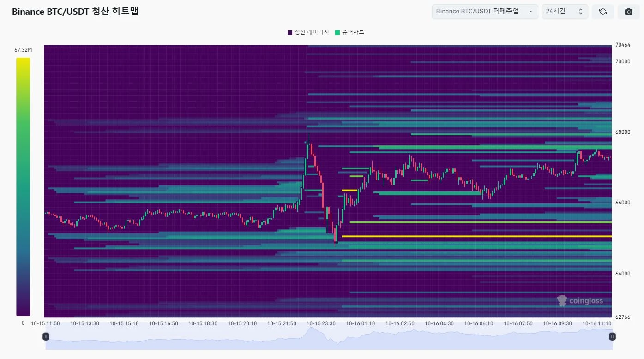
Task: Toggle the 슈퍼차트 legend item
Action: [349, 32]
